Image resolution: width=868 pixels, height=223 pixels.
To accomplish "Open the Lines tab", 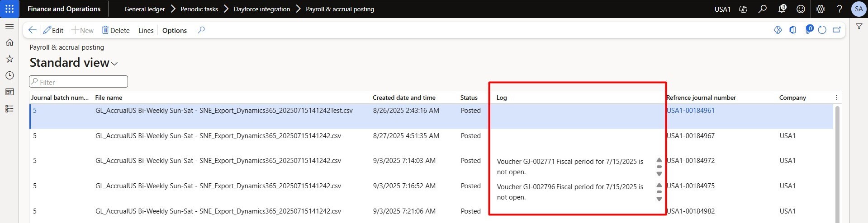I will point(146,30).
